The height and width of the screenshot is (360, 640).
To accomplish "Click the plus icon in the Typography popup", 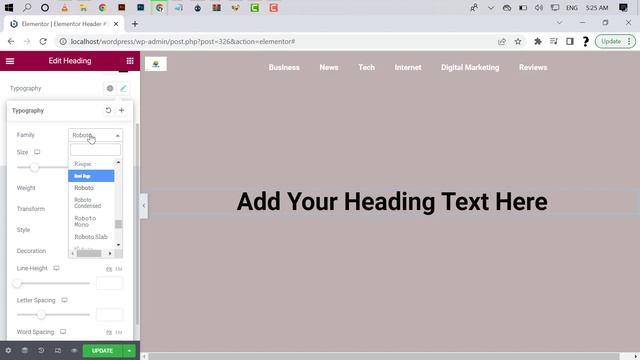I will point(122,110).
